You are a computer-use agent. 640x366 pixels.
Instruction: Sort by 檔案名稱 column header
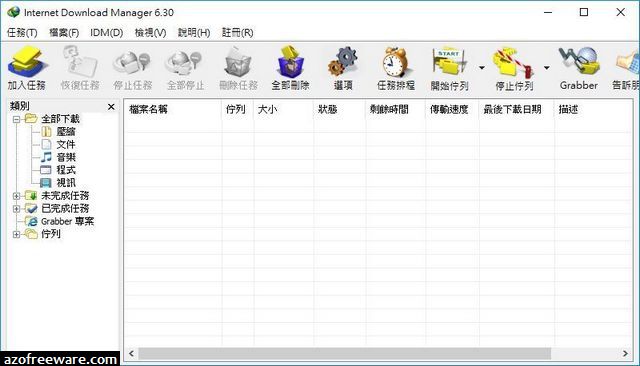tap(173, 109)
